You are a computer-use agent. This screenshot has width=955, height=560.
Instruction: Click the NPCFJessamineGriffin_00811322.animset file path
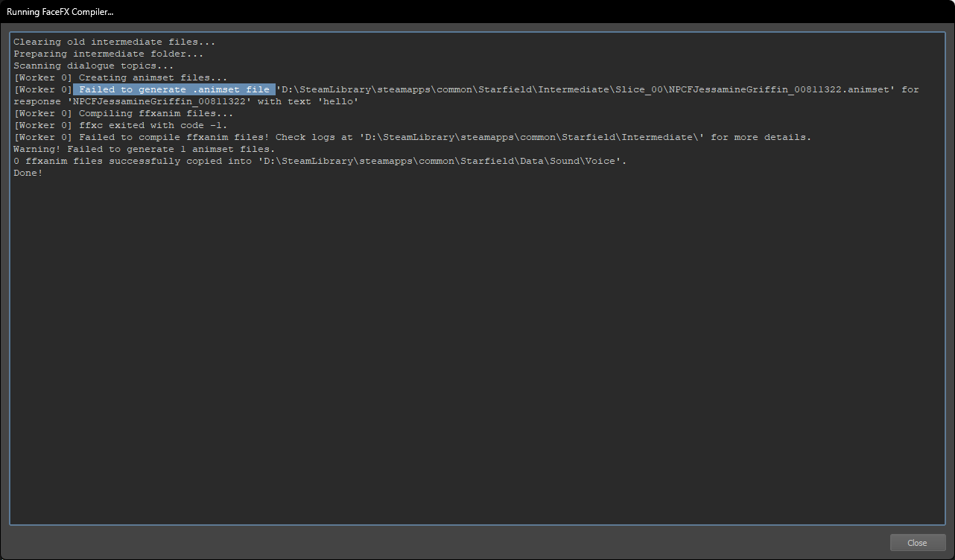(x=588, y=89)
